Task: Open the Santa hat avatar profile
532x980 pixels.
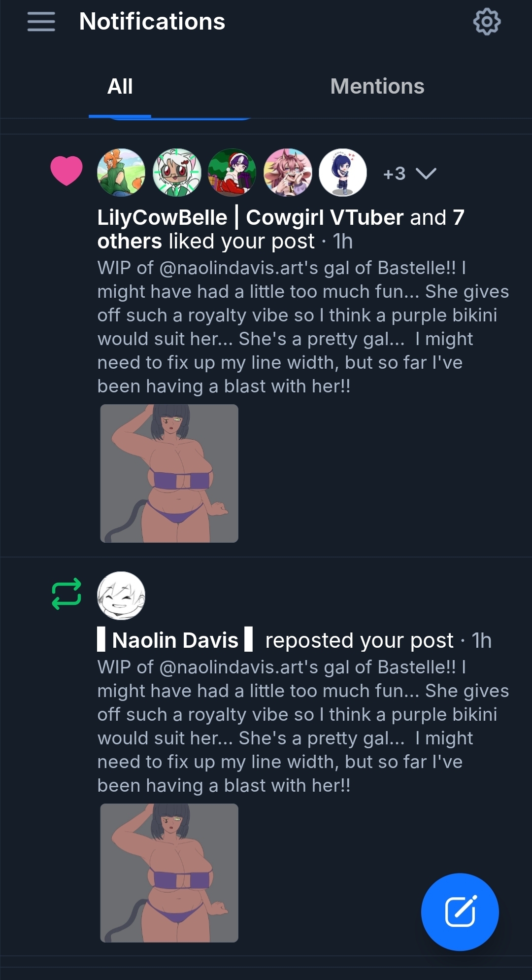Action: pos(232,173)
